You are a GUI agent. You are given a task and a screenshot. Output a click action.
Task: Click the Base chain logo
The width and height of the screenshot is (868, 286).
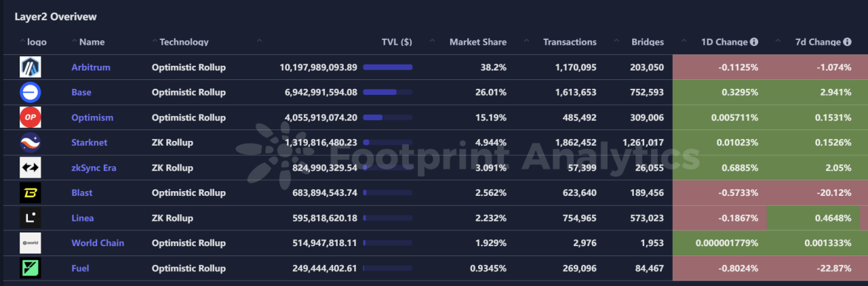tap(31, 92)
